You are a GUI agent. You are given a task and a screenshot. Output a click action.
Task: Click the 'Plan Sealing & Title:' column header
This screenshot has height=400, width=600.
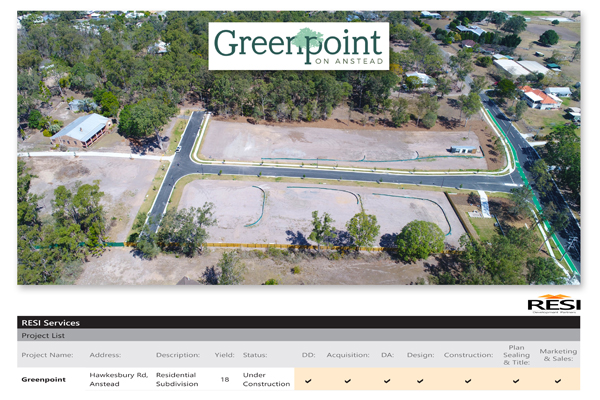click(x=516, y=355)
